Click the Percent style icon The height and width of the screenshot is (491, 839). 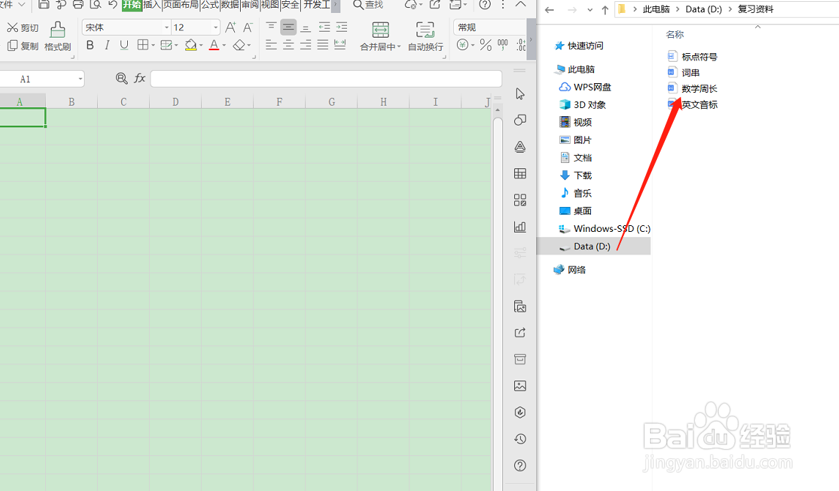tap(486, 45)
